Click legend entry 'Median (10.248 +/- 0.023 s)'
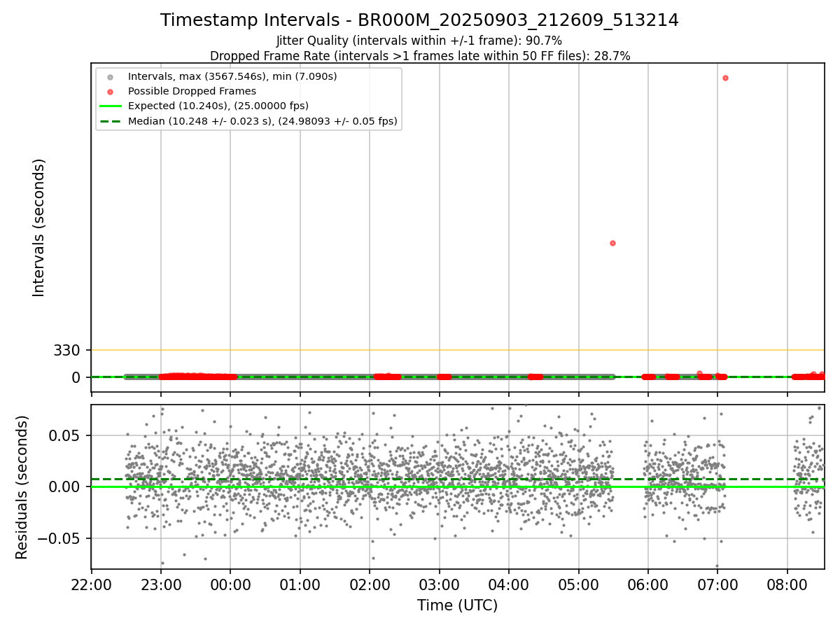Viewport: 840px width, 630px height. [262, 121]
